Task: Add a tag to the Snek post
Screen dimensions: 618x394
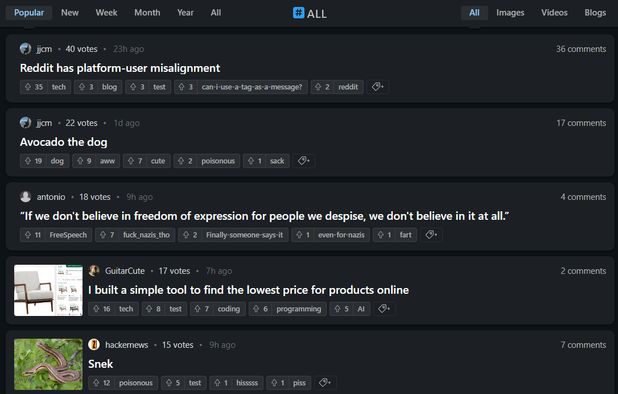Action: [x=325, y=383]
